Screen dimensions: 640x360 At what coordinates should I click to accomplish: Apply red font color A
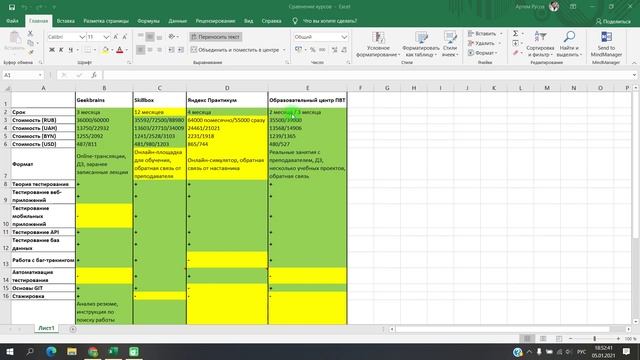click(x=120, y=50)
